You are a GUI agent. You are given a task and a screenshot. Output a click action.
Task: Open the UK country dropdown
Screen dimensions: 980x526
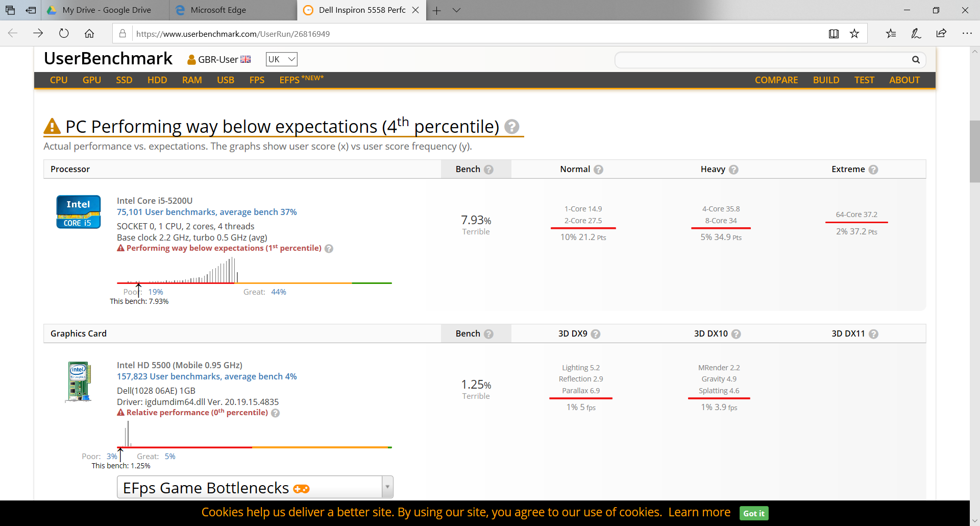(281, 59)
